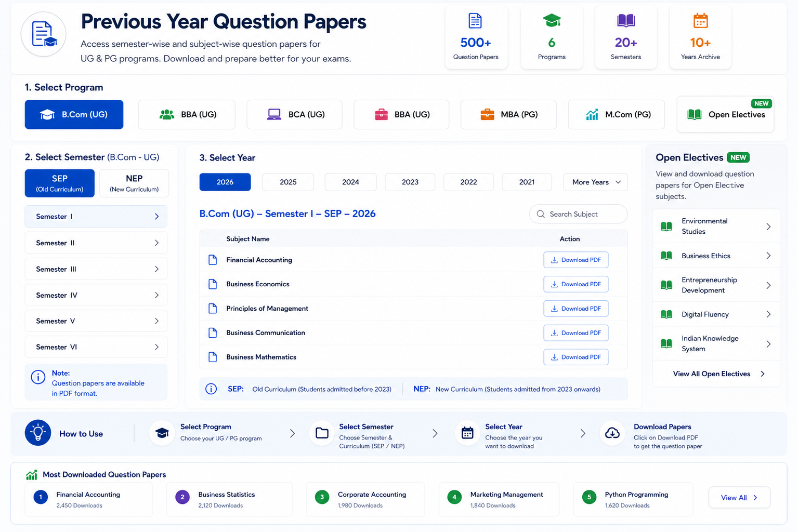Open Environmental Studies elective chevron
The image size is (798, 532).
pos(768,227)
